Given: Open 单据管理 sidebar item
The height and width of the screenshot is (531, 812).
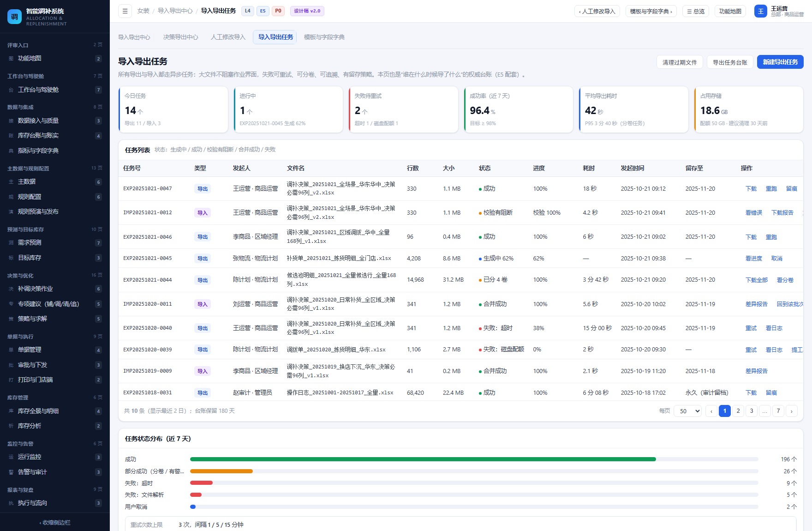Looking at the screenshot, I should 55,350.
